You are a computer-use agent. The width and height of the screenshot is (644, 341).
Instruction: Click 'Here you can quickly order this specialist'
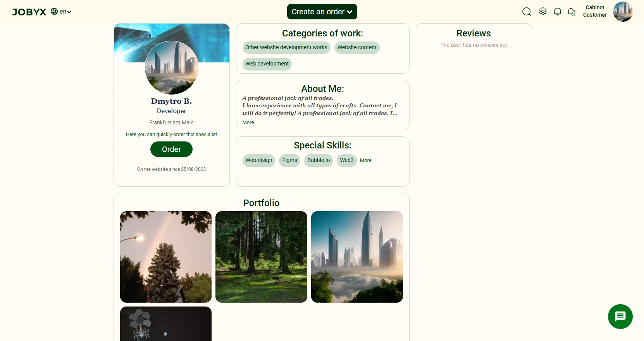[x=171, y=134]
